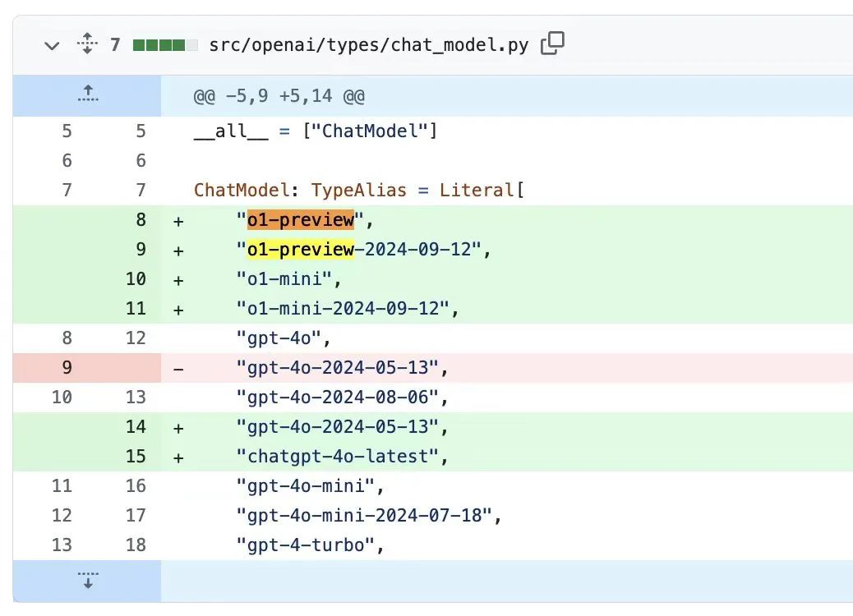Click the @@ -5,9 +5,14 @@ hunk header
853x616 pixels.
point(279,96)
